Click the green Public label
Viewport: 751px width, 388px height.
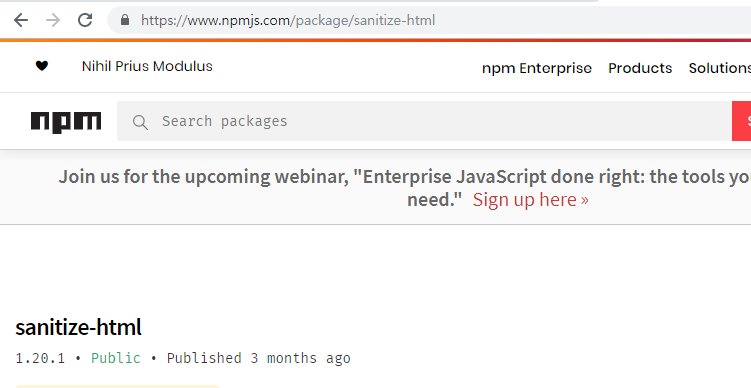[x=116, y=358]
